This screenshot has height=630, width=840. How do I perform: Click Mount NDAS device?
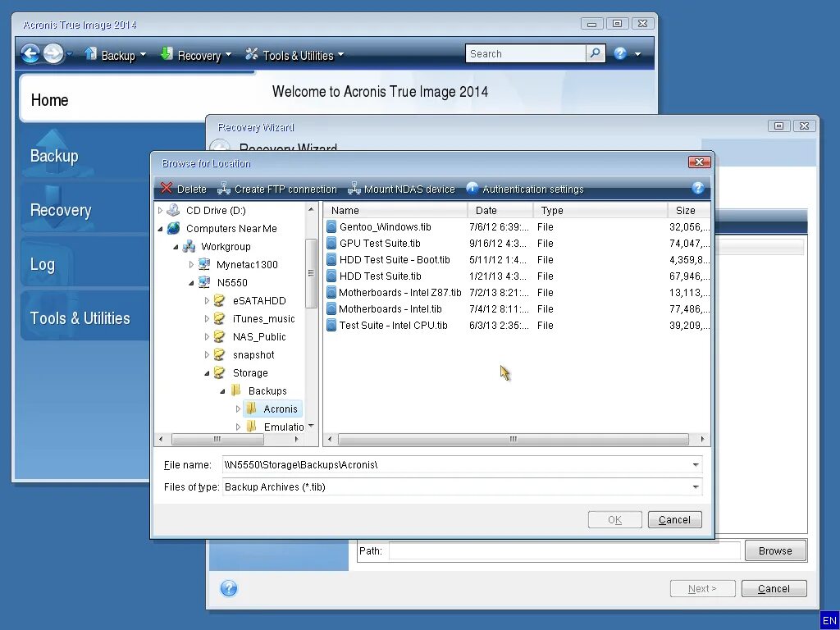pyautogui.click(x=401, y=189)
